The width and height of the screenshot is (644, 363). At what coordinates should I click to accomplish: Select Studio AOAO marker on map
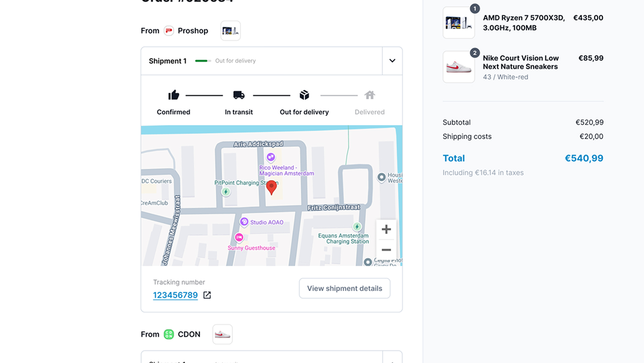(x=244, y=222)
